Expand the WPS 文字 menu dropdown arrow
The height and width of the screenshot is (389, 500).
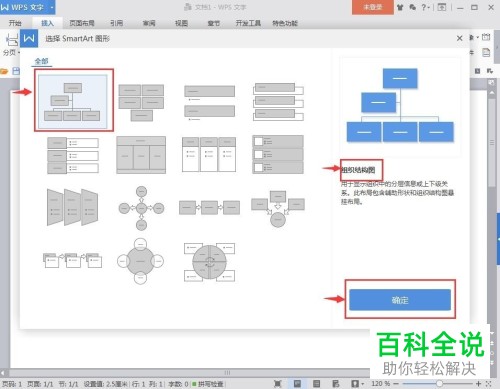click(52, 7)
